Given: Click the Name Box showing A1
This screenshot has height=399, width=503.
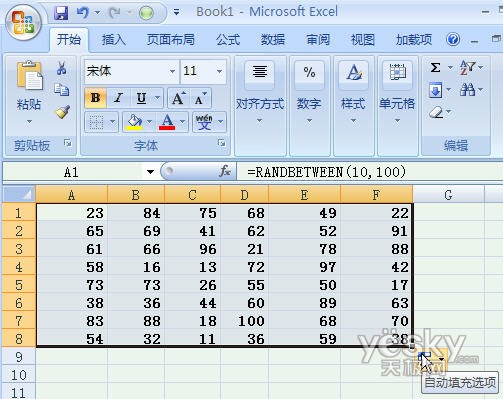Looking at the screenshot, I should coord(72,172).
